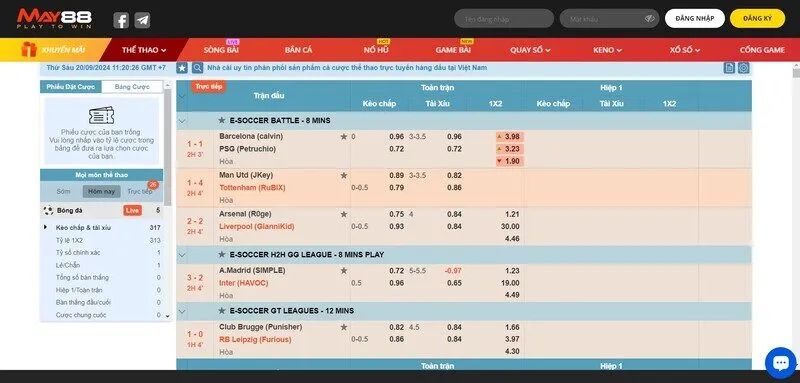Click the page vertical scrollbar
The height and width of the screenshot is (383, 800).
point(796,214)
